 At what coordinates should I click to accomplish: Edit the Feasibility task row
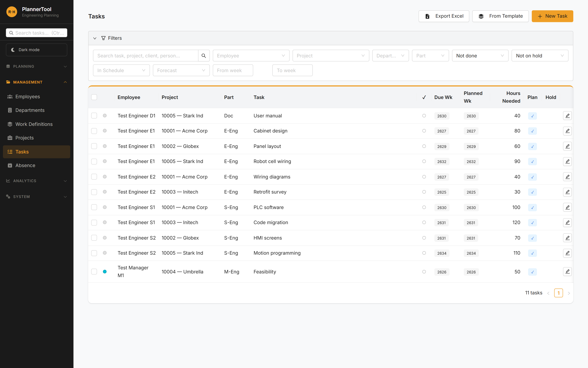(567, 272)
